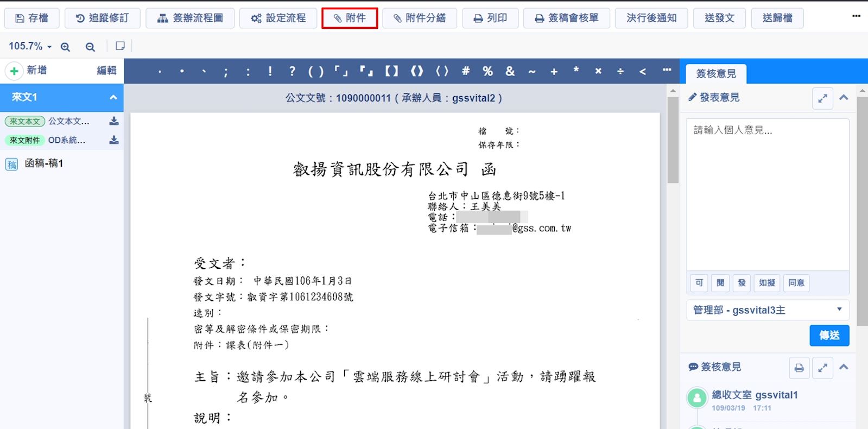Click the 編輯 edit link
The image size is (868, 429).
click(x=106, y=71)
